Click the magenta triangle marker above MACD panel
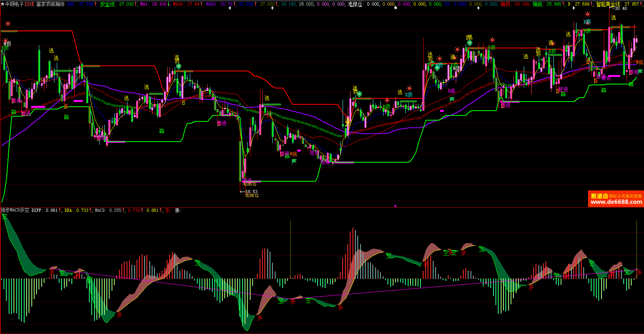Viewport: 644px width, 334px height. (395, 206)
